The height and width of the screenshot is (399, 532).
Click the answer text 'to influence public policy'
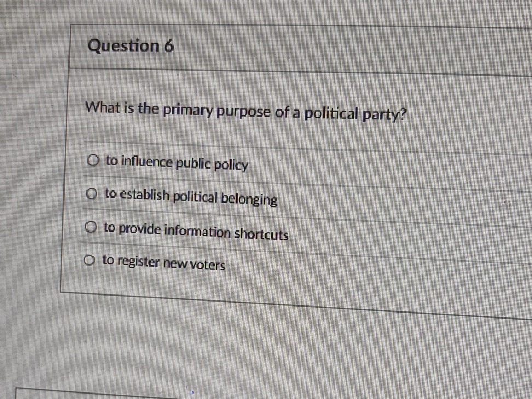177,163
